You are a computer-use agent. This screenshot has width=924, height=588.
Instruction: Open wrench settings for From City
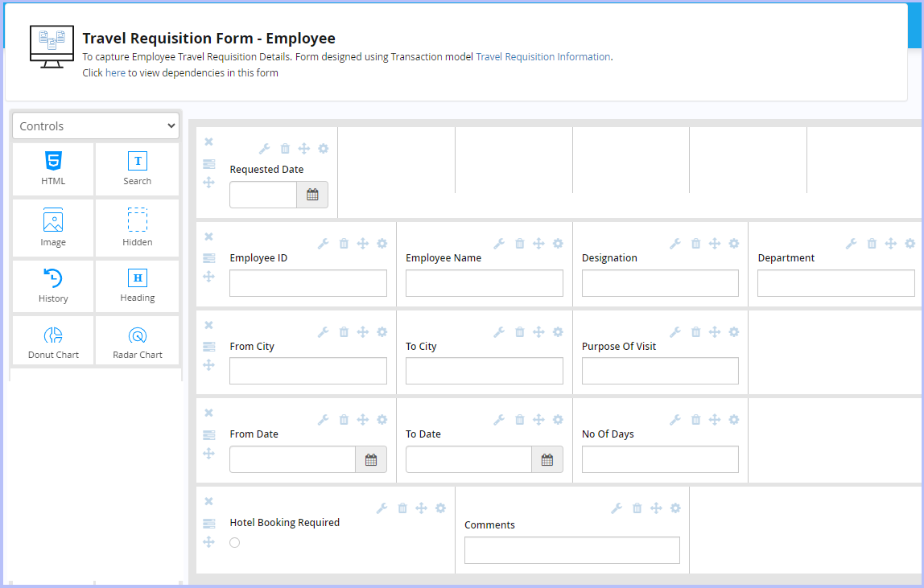[x=323, y=331]
